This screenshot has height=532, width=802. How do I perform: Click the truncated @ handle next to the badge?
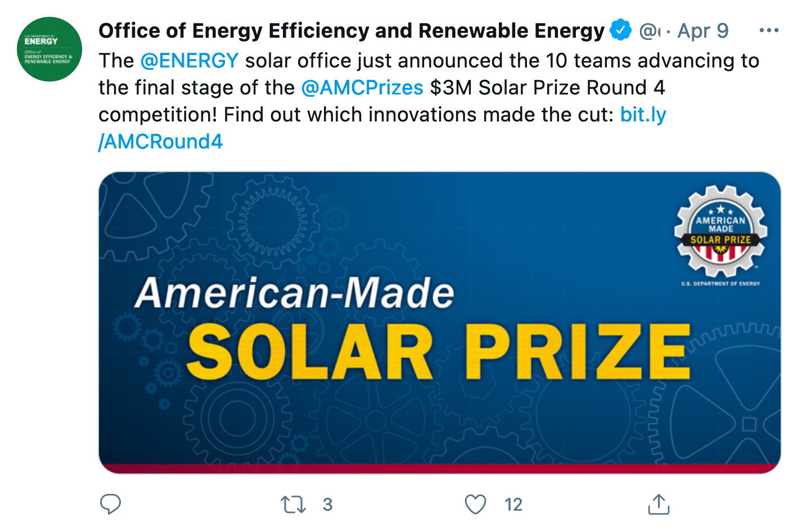point(650,31)
